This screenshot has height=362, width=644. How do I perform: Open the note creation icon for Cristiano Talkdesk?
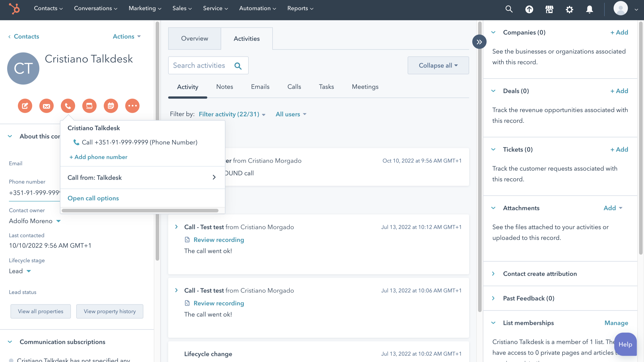pos(25,106)
